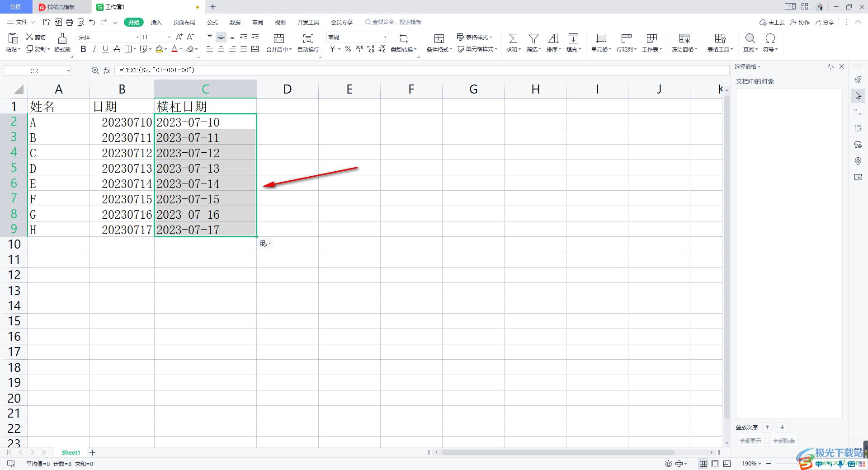Click the Find (查找) magnifier icon
This screenshot has width=868, height=470.
point(750,38)
